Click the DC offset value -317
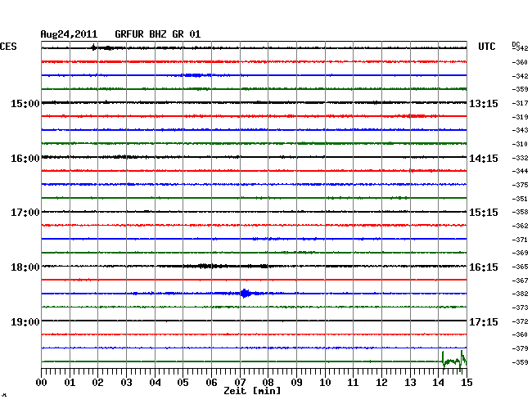Image resolution: width=532 pixels, height=404 pixels. click(520, 103)
